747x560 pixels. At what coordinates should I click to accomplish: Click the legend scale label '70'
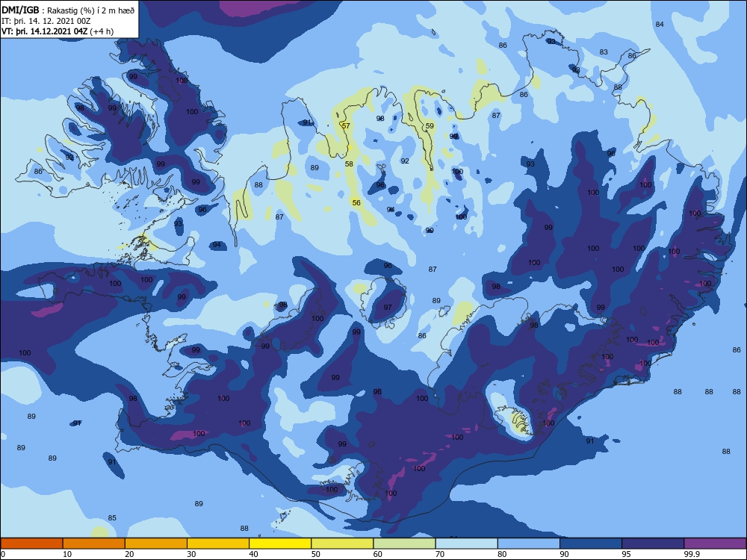440,554
